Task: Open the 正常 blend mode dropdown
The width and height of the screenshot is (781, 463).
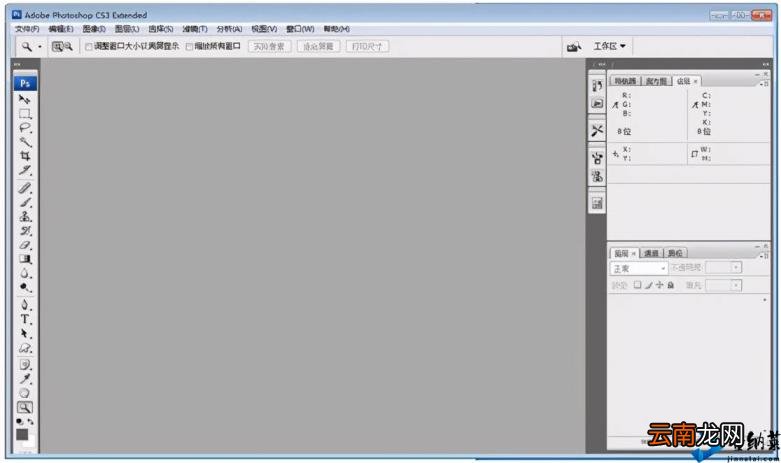Action: [x=639, y=268]
